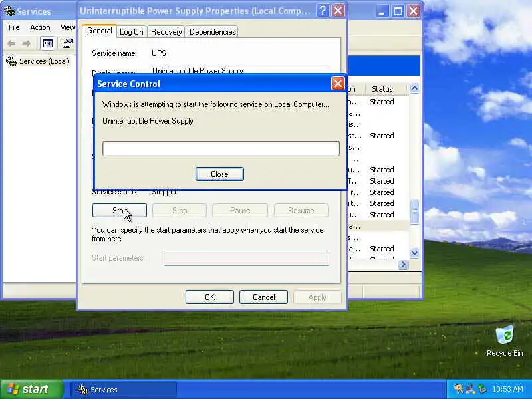Click the help question mark button

tap(323, 11)
